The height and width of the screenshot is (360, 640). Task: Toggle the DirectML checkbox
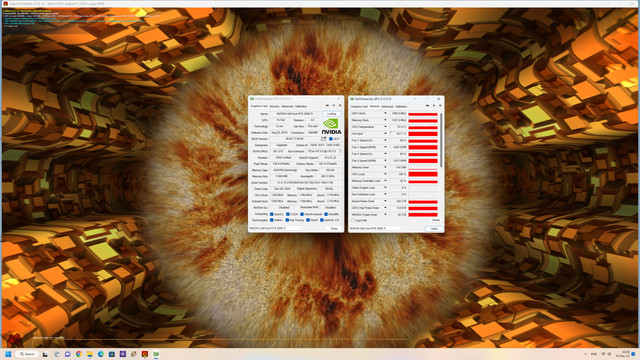tap(326, 214)
